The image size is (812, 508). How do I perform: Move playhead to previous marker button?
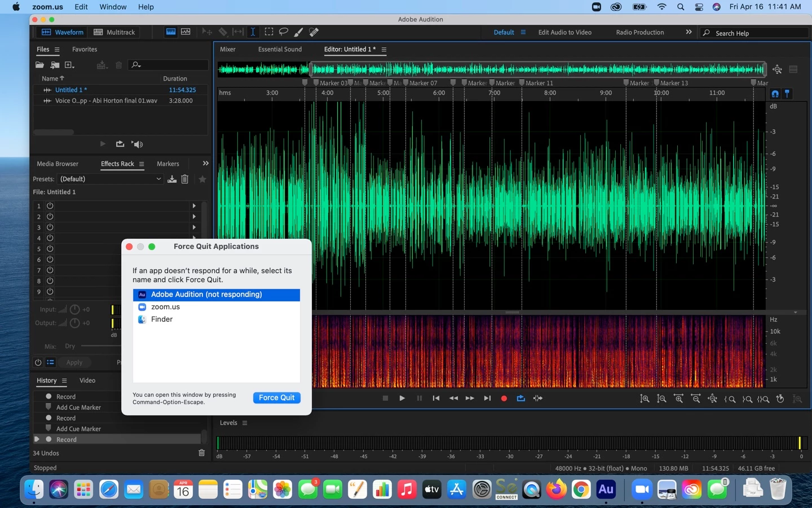[x=436, y=398]
